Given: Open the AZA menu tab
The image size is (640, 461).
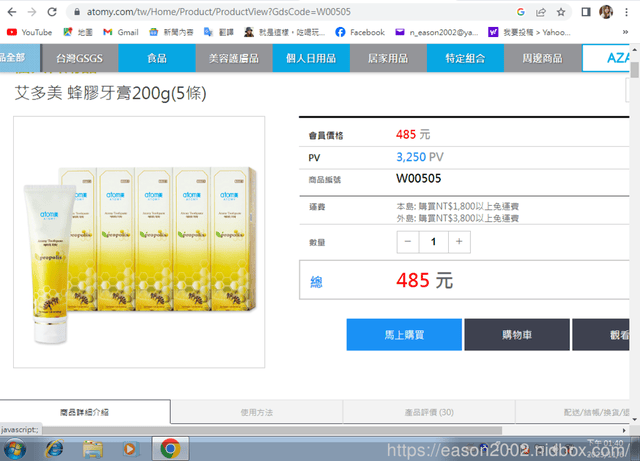Looking at the screenshot, I should [x=606, y=58].
